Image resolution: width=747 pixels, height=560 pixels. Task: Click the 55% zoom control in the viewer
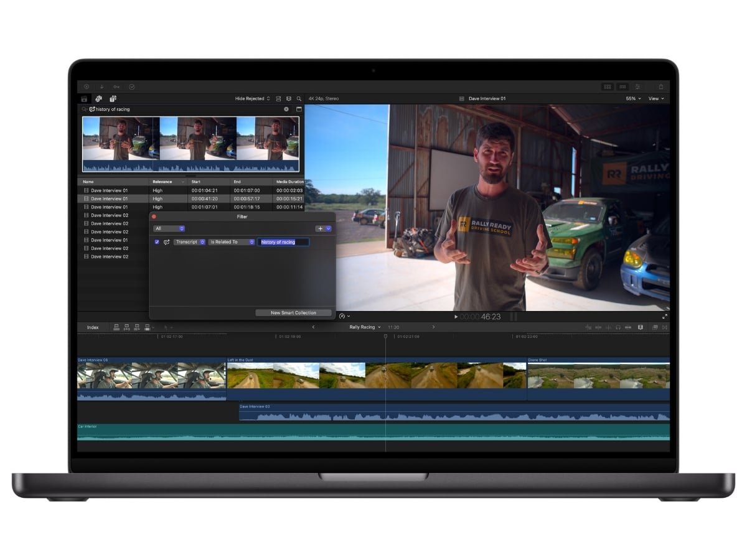click(x=631, y=98)
